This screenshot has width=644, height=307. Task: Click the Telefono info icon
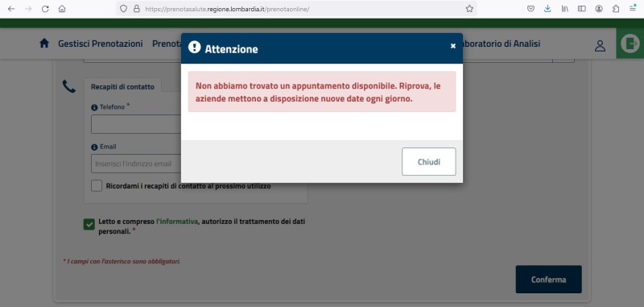tap(94, 107)
